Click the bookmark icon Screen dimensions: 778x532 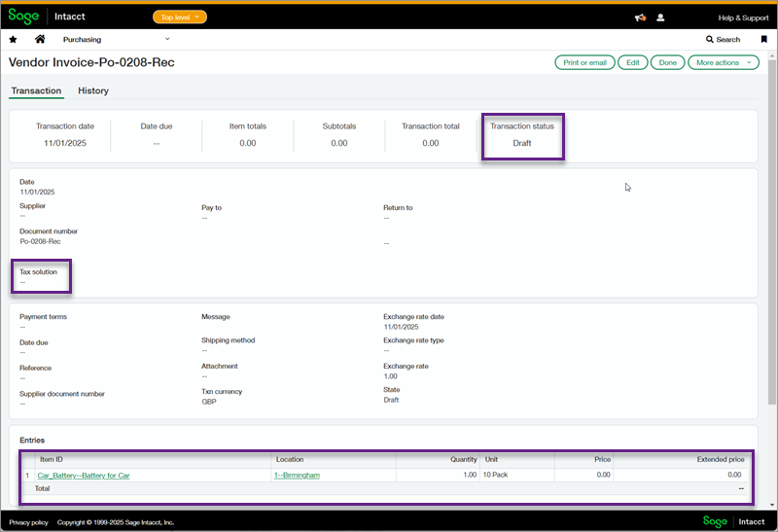[x=763, y=40]
